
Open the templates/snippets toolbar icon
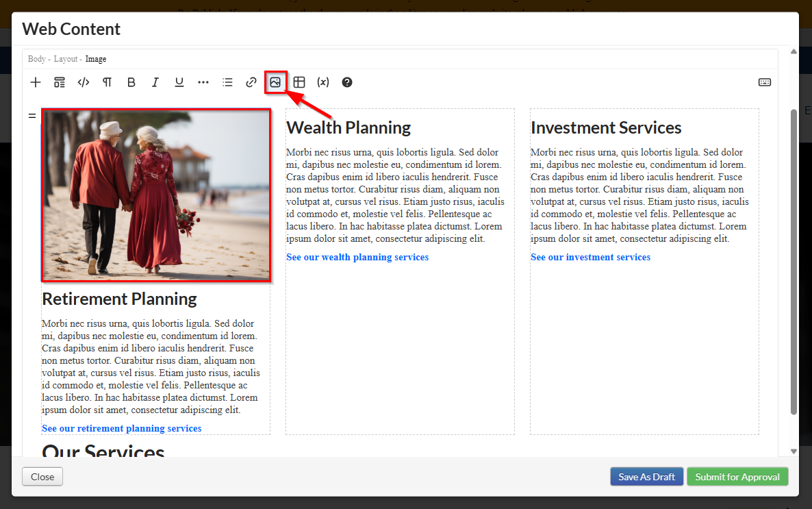[x=60, y=82]
